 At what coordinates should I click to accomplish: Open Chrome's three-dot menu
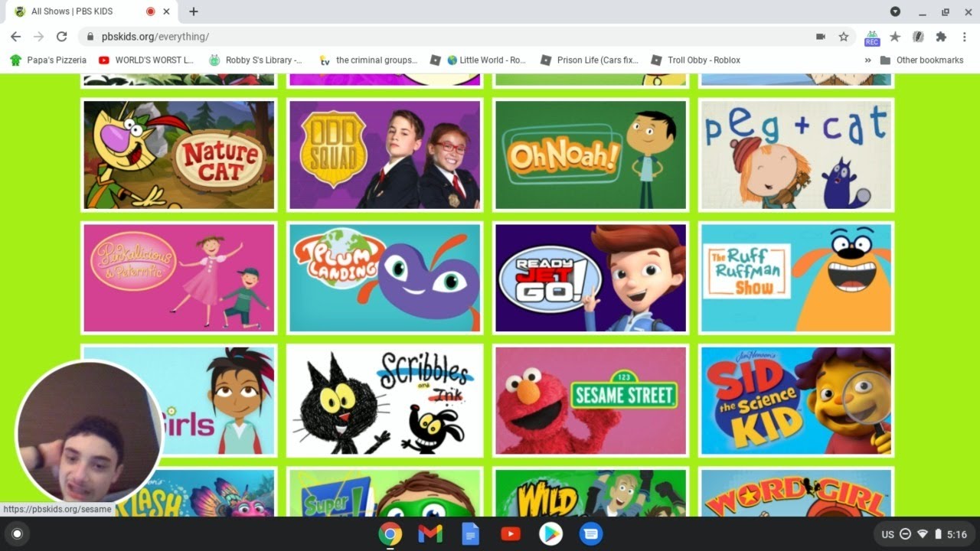point(964,37)
